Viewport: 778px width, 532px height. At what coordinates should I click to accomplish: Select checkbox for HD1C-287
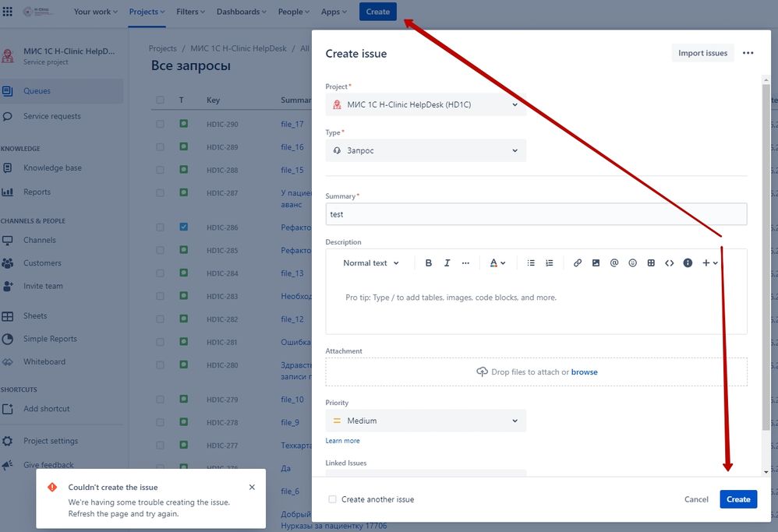tap(161, 192)
